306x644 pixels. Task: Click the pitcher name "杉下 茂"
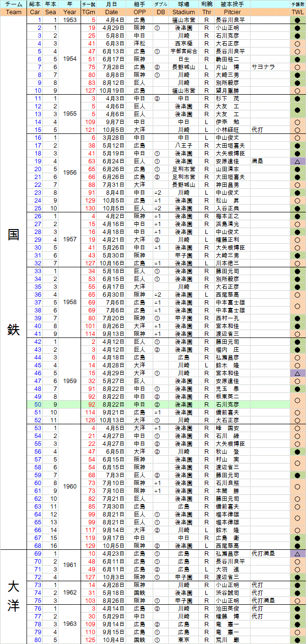228,98
